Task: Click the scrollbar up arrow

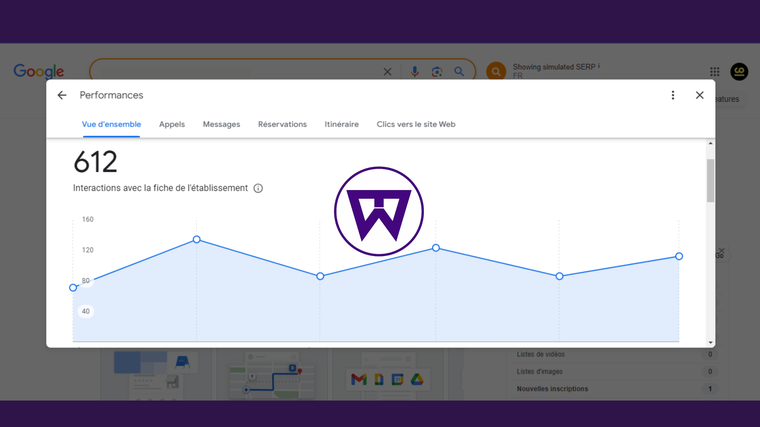Action: coord(711,143)
